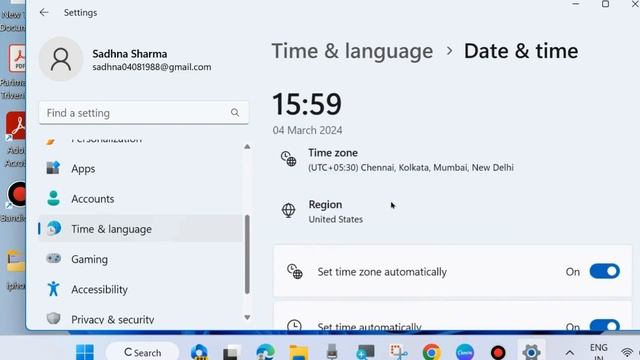
Task: Click the Set time automatically clock icon
Action: pyautogui.click(x=294, y=325)
